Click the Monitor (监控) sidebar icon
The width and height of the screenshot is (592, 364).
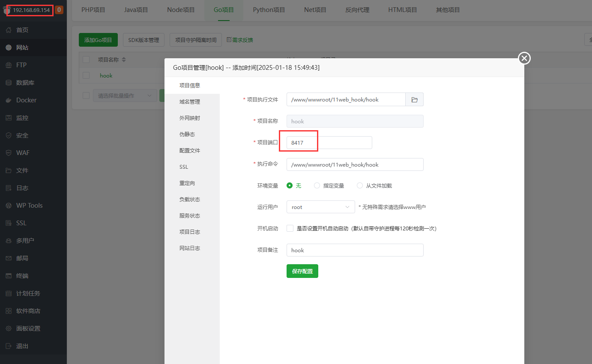[9, 118]
